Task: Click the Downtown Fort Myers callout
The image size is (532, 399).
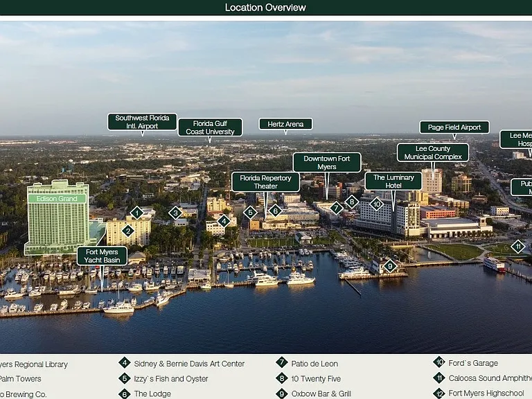Action: click(327, 163)
